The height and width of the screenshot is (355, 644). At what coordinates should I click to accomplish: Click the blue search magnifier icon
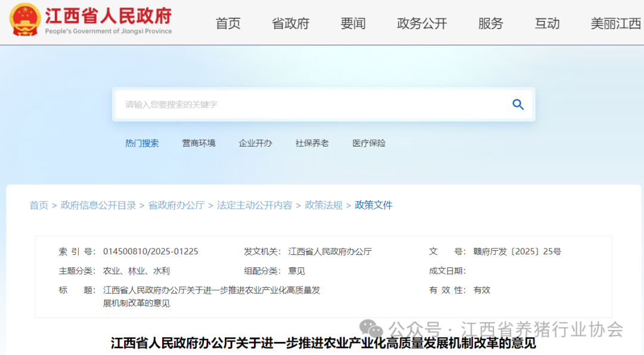pos(518,105)
